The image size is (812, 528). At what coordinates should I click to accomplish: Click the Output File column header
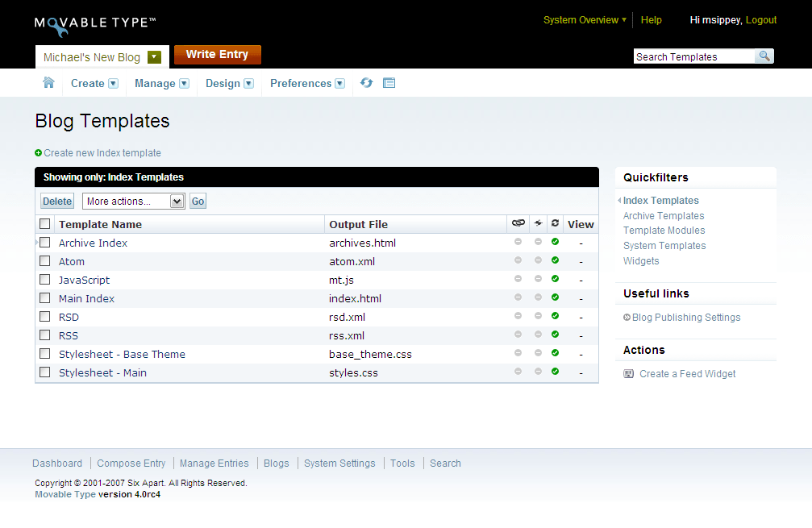(358, 225)
